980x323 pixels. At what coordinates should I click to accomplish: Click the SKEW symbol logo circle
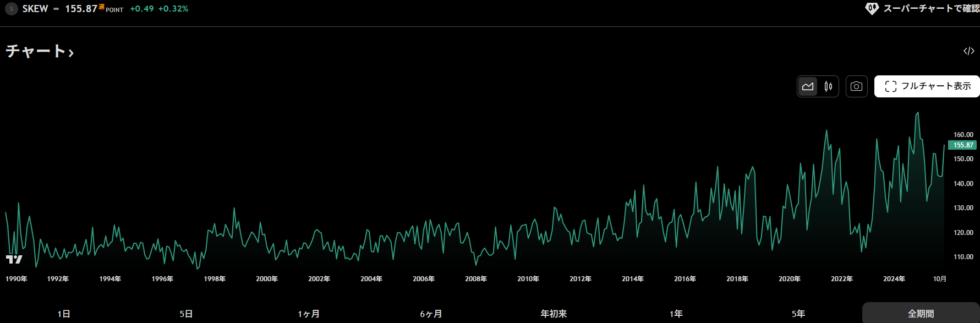pyautogui.click(x=12, y=9)
